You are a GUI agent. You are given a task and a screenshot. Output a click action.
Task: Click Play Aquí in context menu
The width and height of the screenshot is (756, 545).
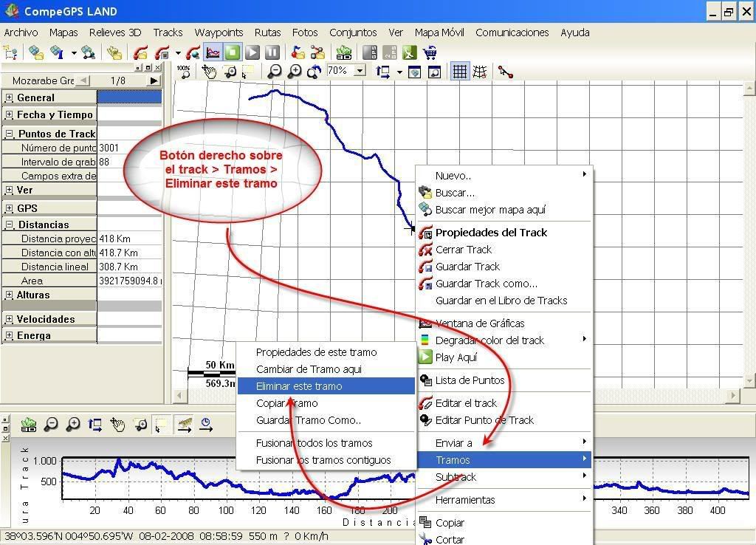point(504,357)
